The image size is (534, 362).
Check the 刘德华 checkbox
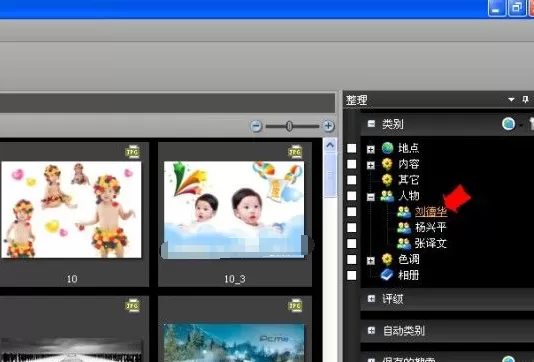click(x=352, y=212)
